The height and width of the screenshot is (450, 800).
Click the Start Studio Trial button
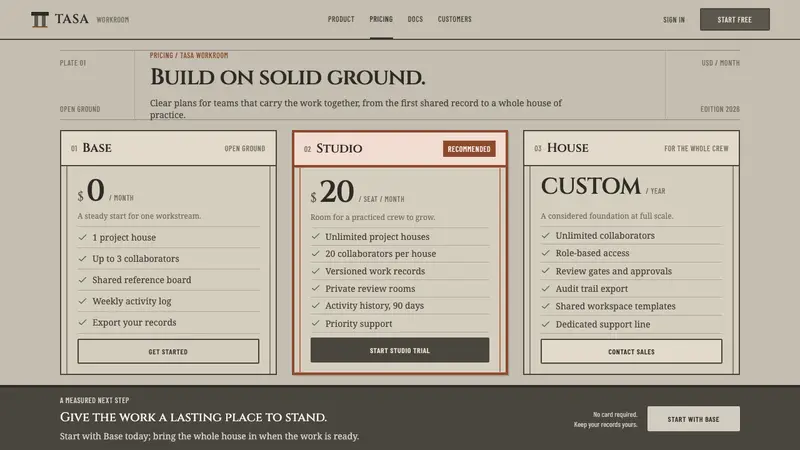click(x=400, y=351)
